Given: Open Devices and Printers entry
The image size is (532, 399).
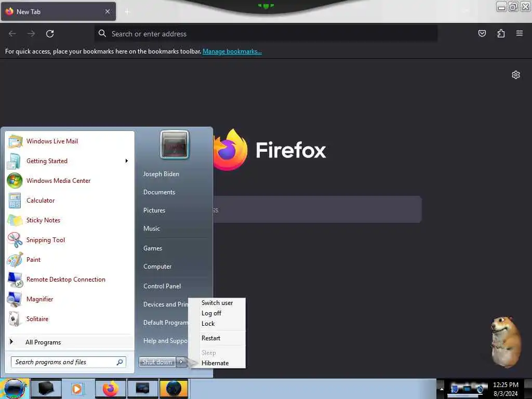Looking at the screenshot, I should [165, 304].
